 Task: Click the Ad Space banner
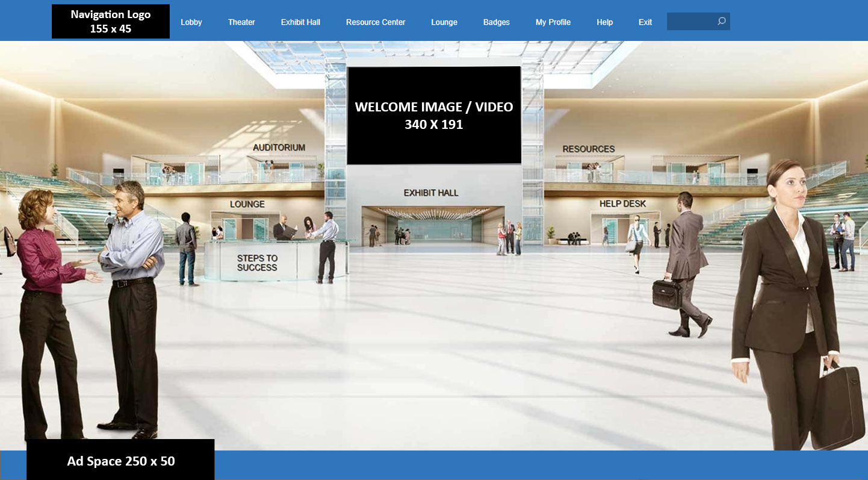pyautogui.click(x=120, y=460)
